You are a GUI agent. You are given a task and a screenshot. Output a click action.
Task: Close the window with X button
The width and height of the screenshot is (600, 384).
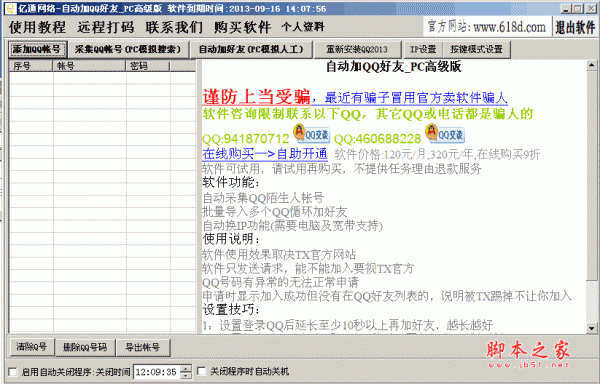[x=590, y=8]
